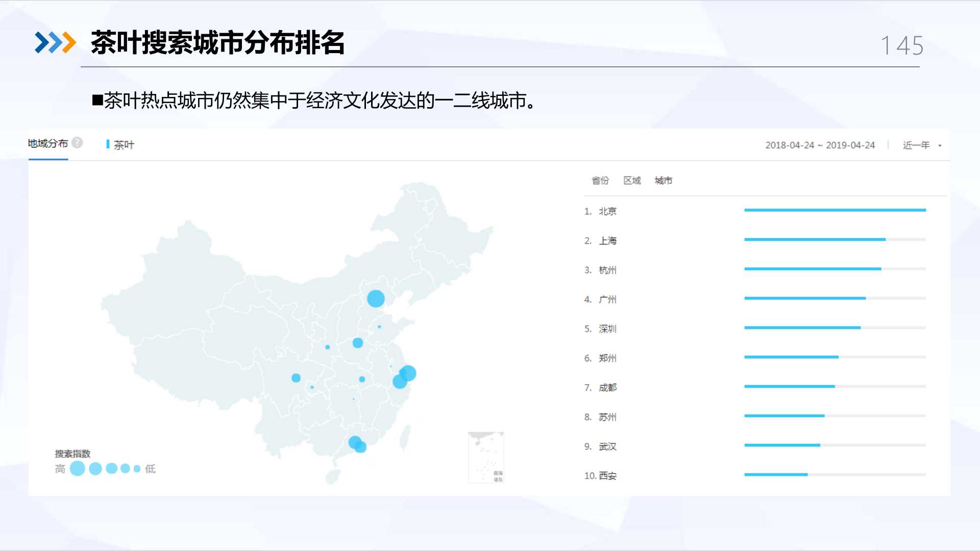
Task: Click the largest 高 legend circle
Action: pos(77,468)
